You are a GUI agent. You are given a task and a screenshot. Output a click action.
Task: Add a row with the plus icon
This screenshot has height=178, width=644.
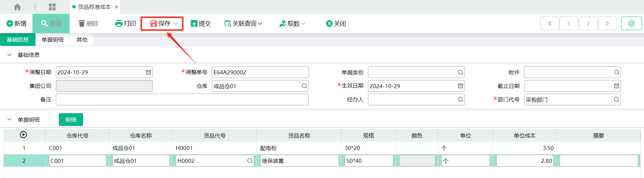tap(23, 135)
